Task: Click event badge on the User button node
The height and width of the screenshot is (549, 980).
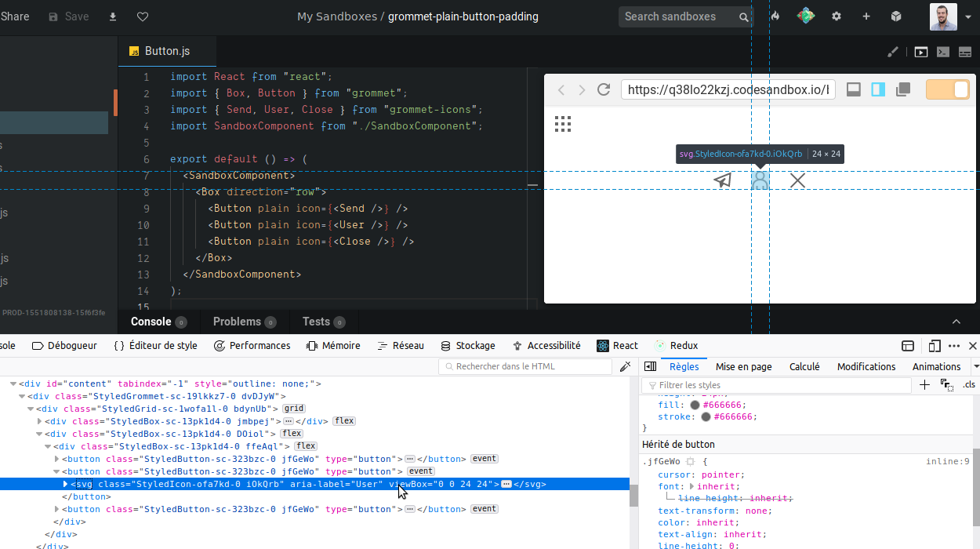Action: pyautogui.click(x=421, y=471)
